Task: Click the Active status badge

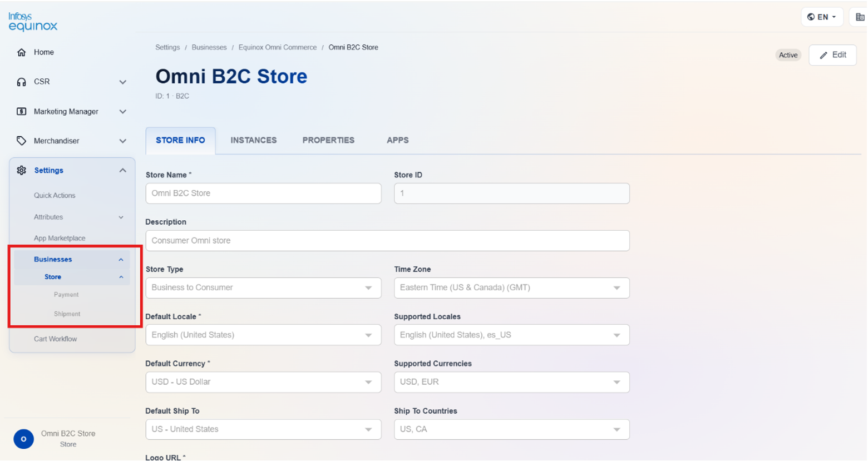Action: 788,55
